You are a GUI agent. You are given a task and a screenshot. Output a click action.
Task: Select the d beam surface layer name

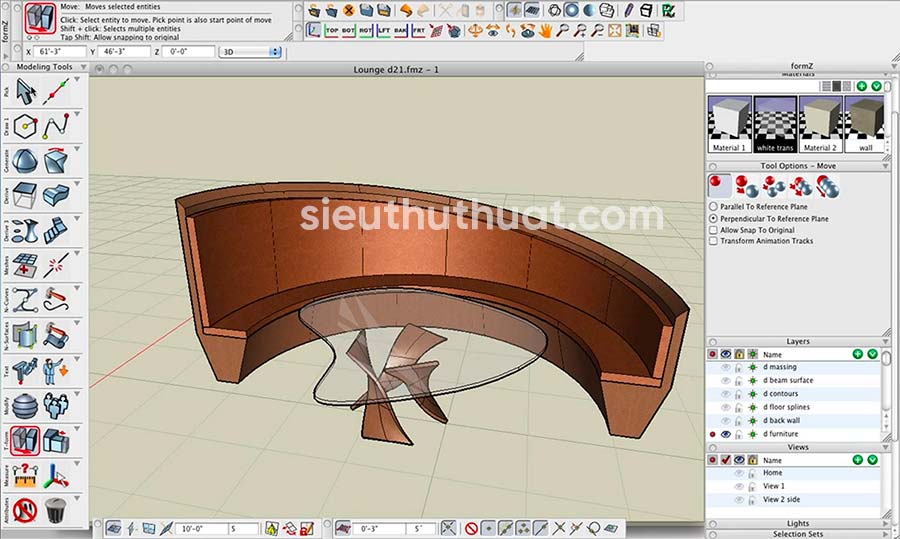coord(788,380)
